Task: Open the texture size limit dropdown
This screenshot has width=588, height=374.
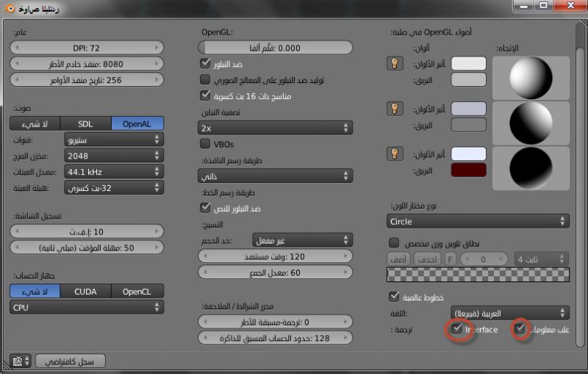Action: tap(302, 240)
